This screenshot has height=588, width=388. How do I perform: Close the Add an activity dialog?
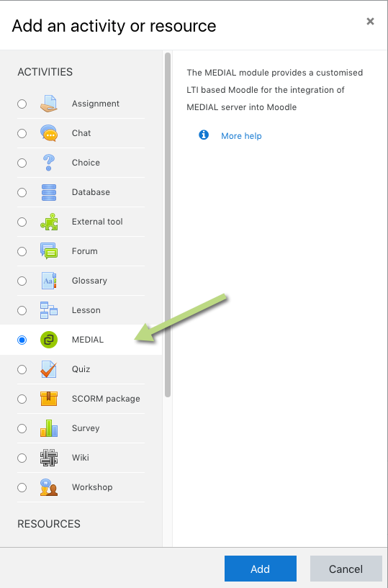tap(370, 22)
